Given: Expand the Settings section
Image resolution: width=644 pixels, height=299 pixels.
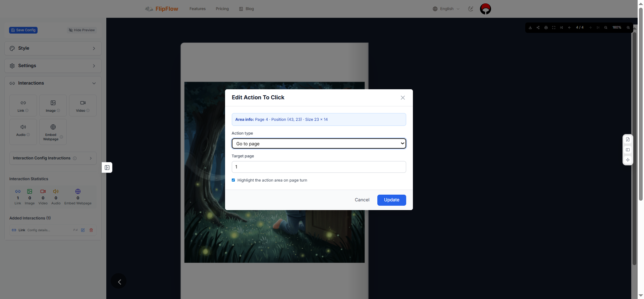Looking at the screenshot, I should point(53,66).
